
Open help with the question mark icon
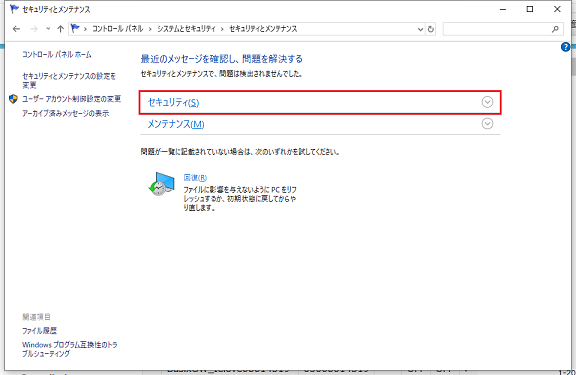click(x=565, y=47)
